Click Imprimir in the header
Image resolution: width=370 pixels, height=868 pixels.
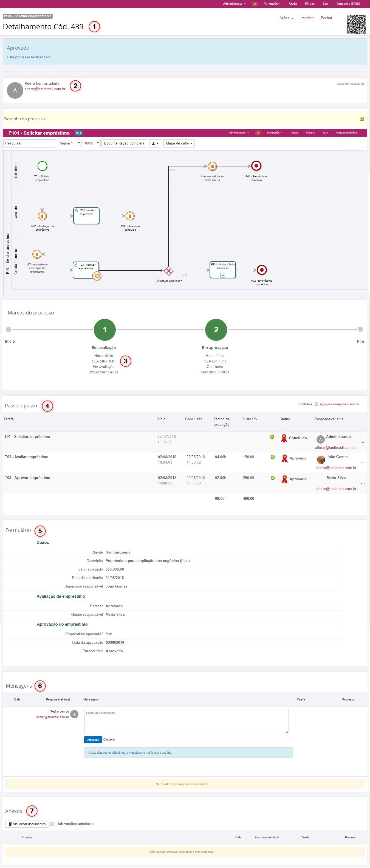click(x=307, y=18)
